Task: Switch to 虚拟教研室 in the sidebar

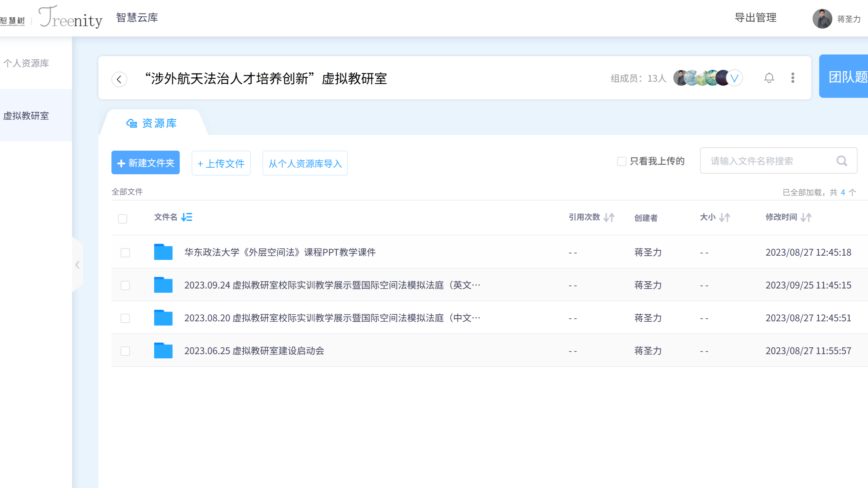Action: [26, 116]
